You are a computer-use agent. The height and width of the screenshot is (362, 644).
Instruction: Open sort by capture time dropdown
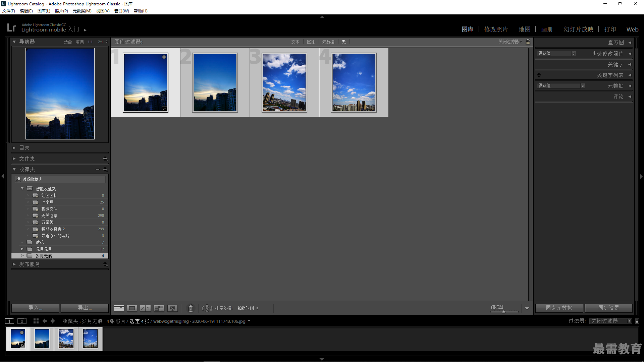(248, 308)
